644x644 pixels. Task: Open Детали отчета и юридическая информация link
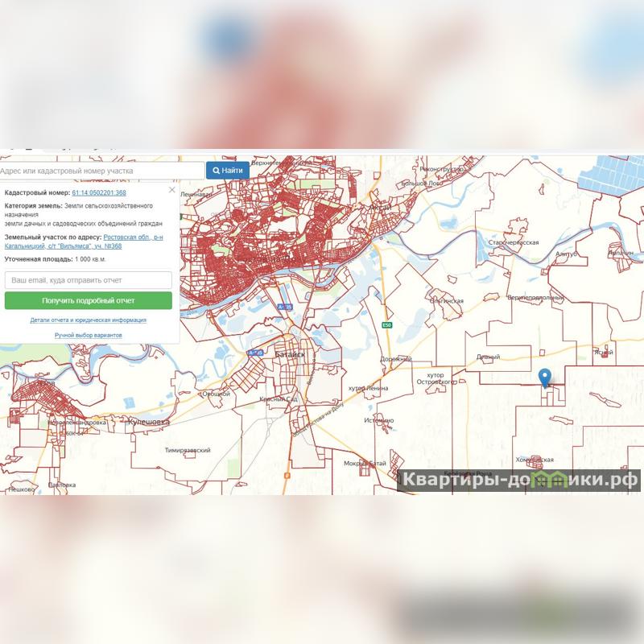tap(89, 320)
